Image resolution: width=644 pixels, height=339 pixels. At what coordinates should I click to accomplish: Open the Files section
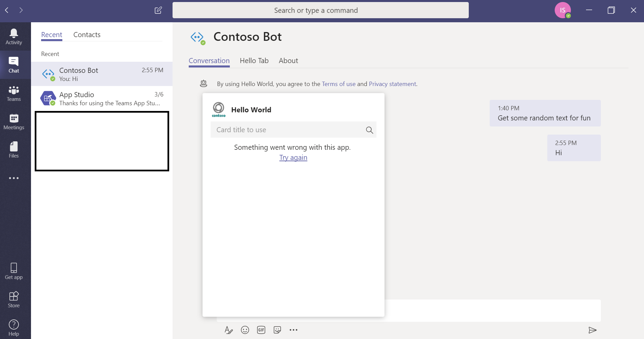point(14,149)
